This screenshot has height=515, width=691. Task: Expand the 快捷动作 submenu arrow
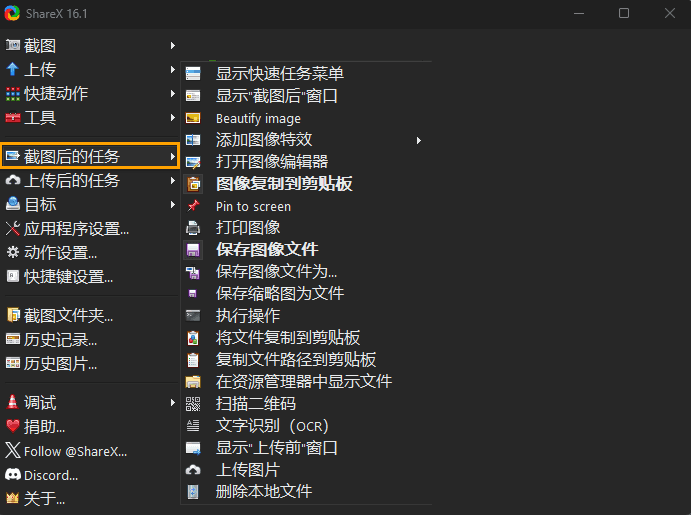173,93
